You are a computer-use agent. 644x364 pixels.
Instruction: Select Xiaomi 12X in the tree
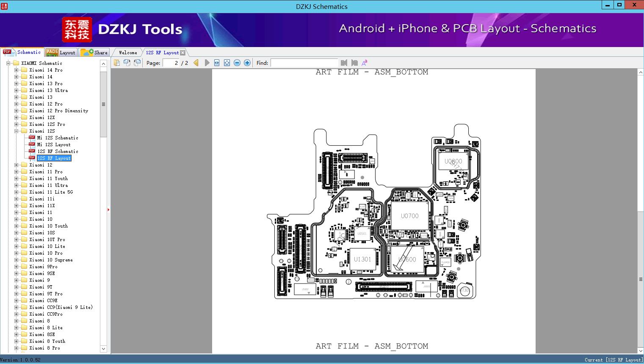42,117
